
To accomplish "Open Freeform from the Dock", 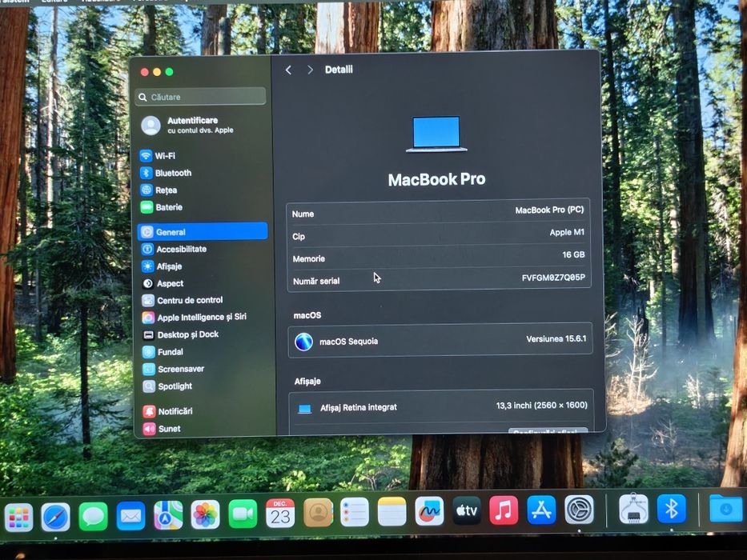I will pos(429,511).
